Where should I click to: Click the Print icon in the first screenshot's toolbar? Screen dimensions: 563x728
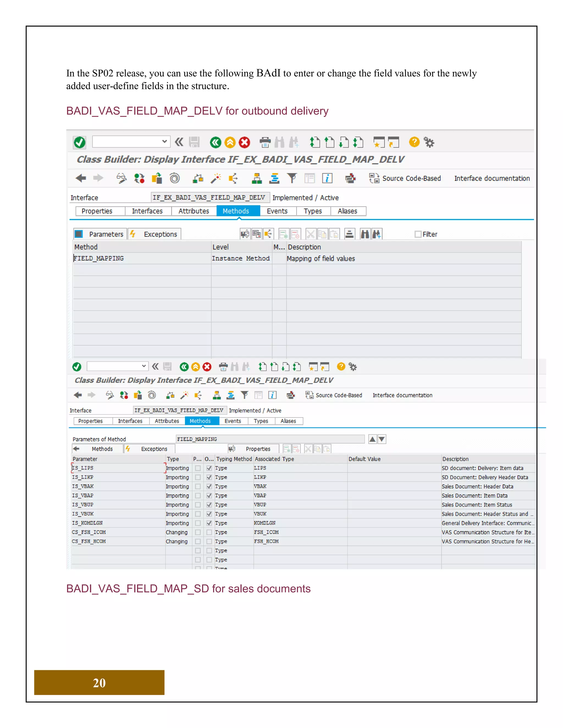(x=265, y=142)
